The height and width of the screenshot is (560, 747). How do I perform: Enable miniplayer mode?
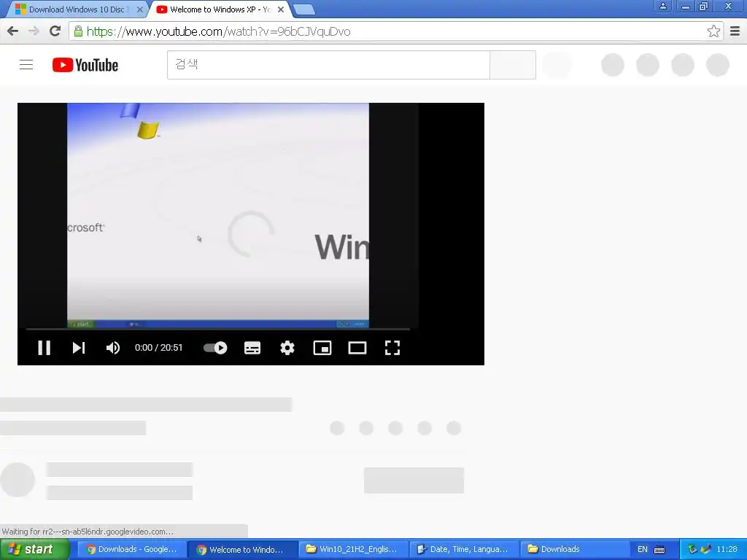click(322, 348)
